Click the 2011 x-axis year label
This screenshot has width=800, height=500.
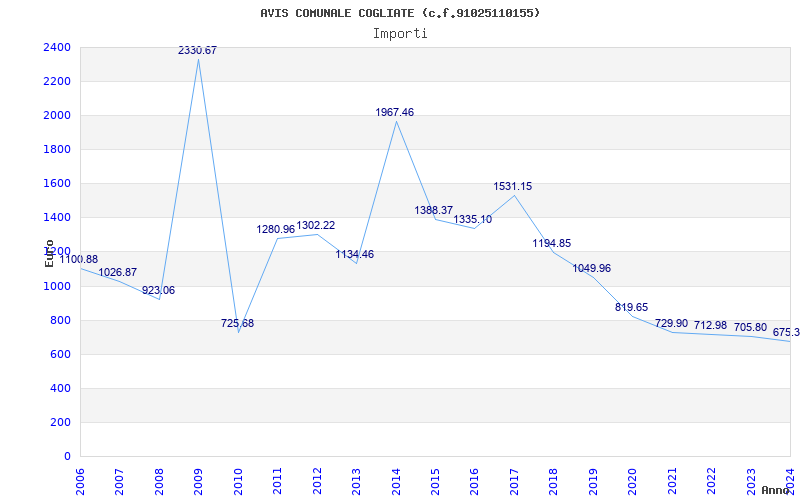[278, 481]
